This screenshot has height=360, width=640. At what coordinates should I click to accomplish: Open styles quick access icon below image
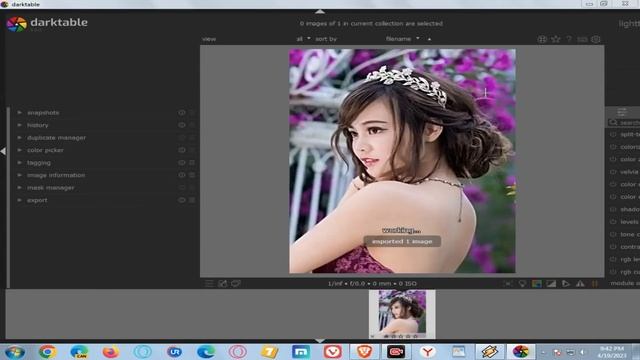coord(222,284)
